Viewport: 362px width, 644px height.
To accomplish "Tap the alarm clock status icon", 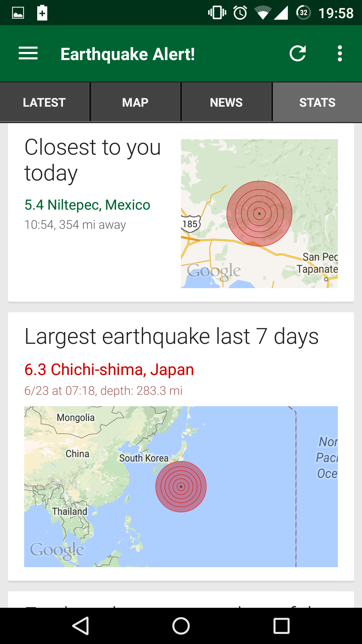I will click(x=240, y=13).
